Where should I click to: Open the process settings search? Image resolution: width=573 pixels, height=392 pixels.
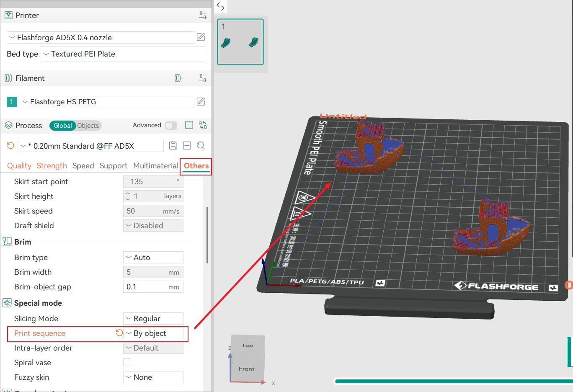[x=201, y=146]
